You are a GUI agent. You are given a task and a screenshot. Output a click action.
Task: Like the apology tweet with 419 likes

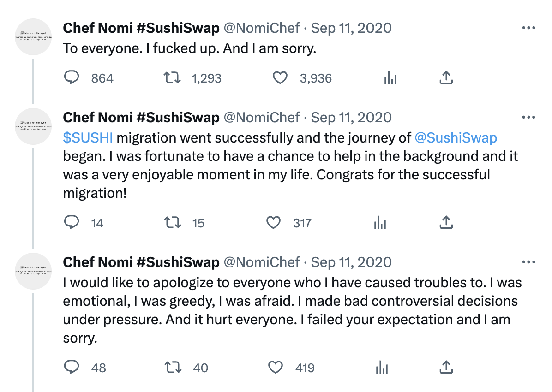pyautogui.click(x=276, y=368)
